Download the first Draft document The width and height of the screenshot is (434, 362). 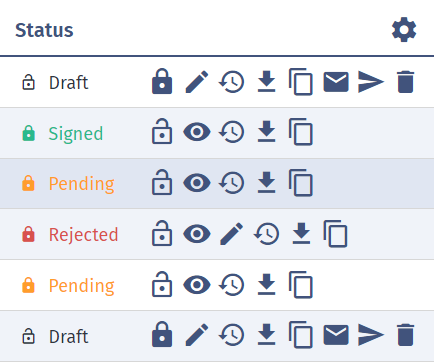tap(266, 82)
